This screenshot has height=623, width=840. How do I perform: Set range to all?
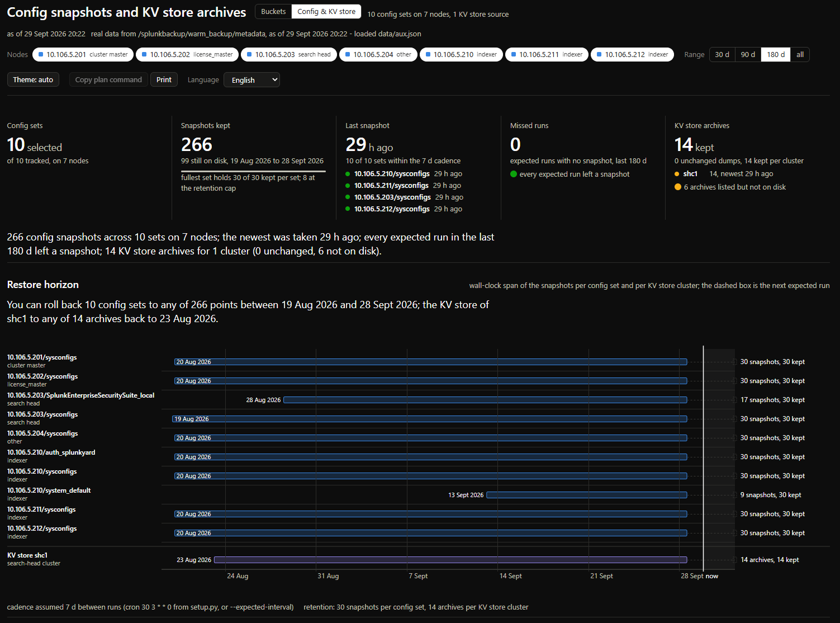[x=800, y=54]
